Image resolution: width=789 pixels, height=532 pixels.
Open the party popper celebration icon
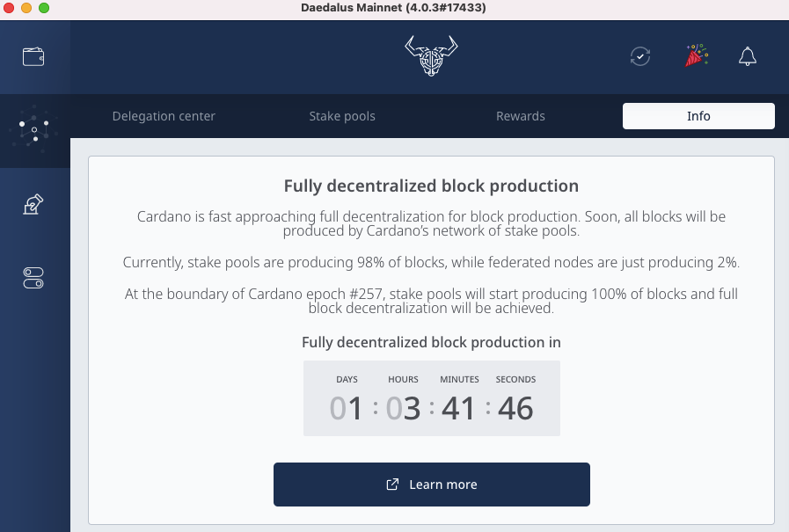pyautogui.click(x=697, y=55)
